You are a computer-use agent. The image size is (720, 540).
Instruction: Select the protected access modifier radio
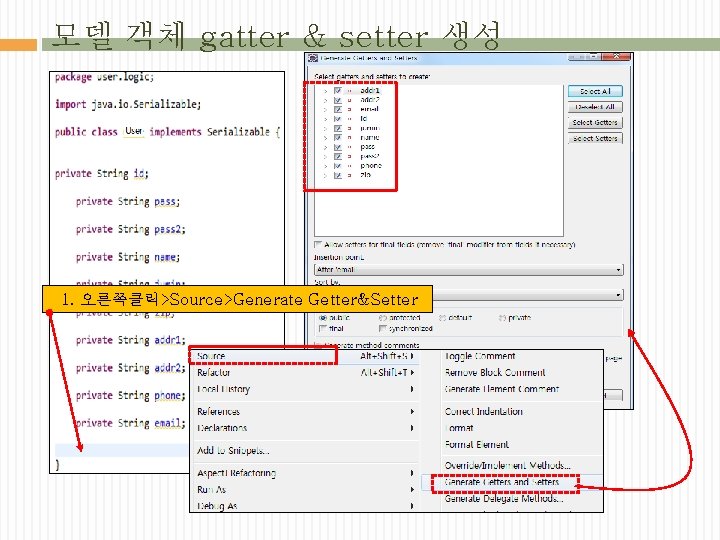click(x=382, y=317)
